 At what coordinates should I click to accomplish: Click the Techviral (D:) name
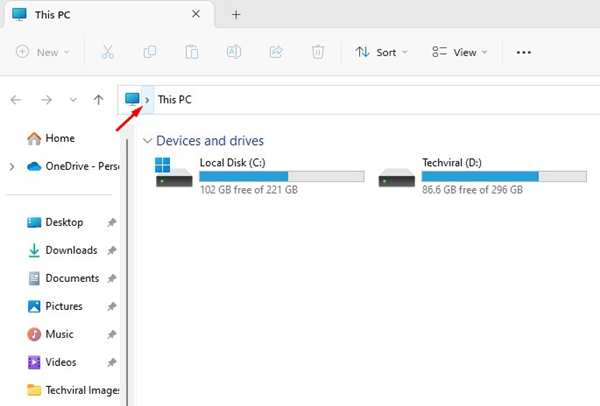click(452, 163)
